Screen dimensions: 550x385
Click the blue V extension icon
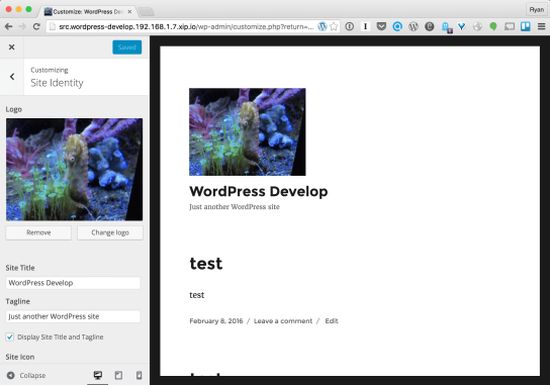coord(462,26)
